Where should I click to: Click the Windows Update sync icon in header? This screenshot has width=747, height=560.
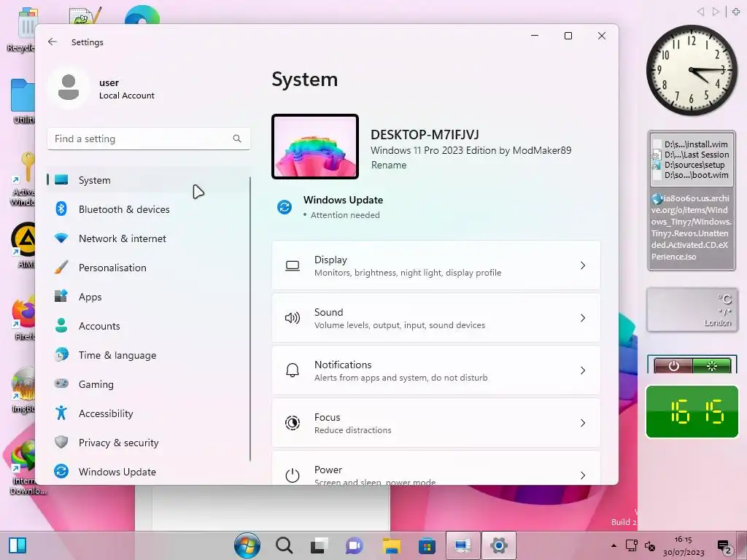[x=285, y=207]
